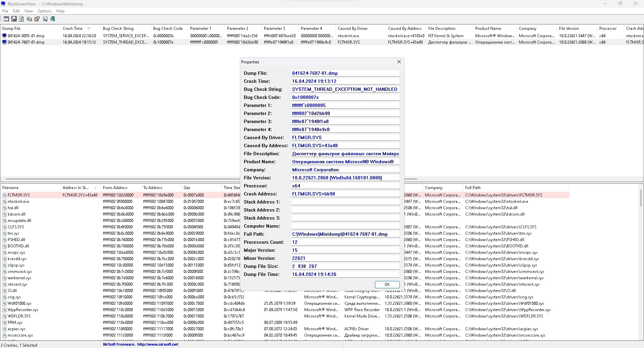The height and width of the screenshot is (348, 644).
Task: Select the msseccore.sys row filename
Action: point(20,335)
